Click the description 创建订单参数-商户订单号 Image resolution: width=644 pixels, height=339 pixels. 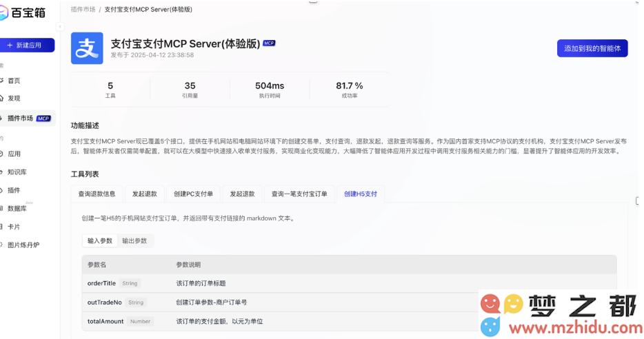(x=212, y=302)
